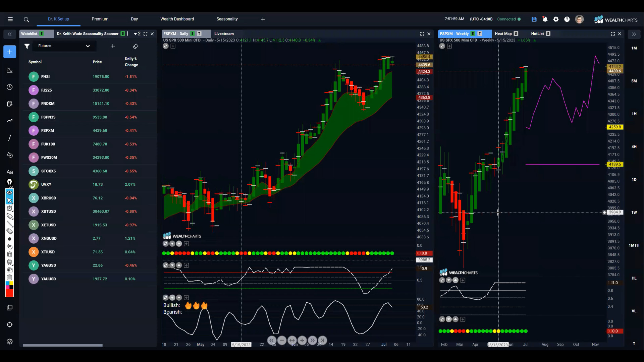Open the hamburger main menu
The height and width of the screenshot is (362, 644).
tap(10, 19)
